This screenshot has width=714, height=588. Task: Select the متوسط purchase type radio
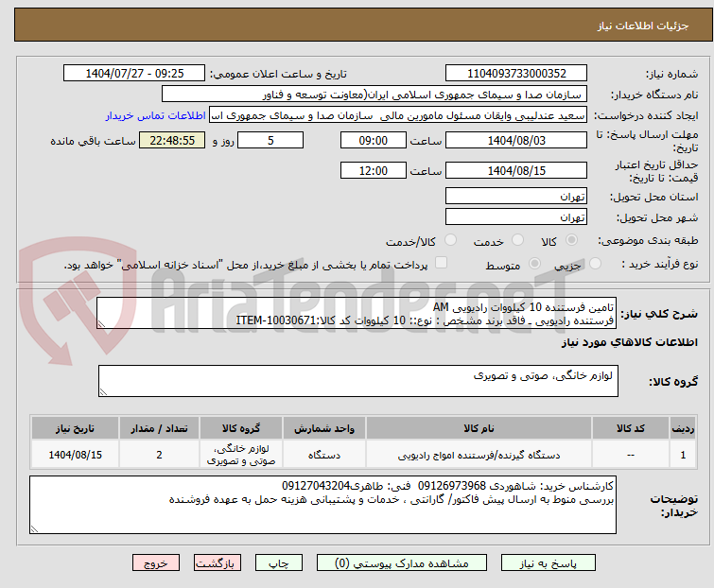(534, 264)
